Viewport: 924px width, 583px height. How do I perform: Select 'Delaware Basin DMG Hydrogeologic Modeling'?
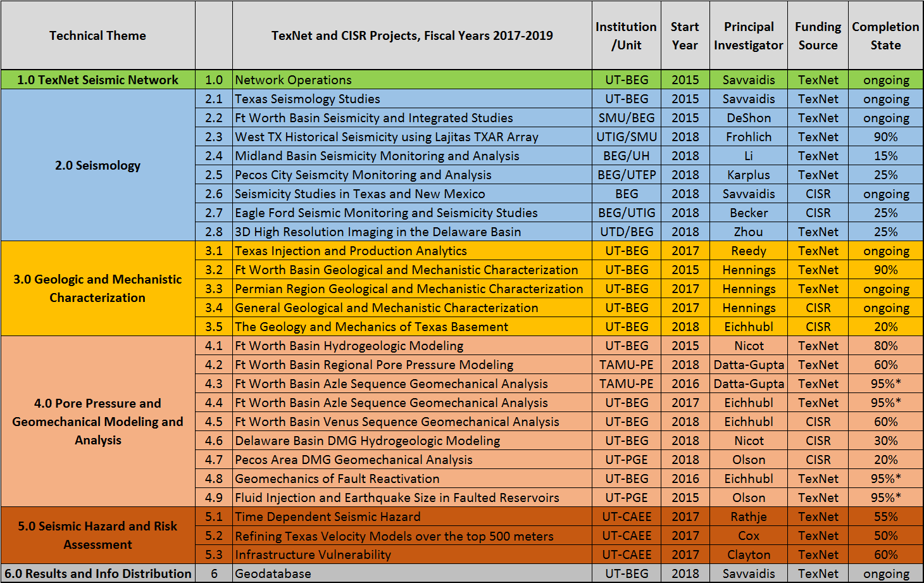(412, 441)
